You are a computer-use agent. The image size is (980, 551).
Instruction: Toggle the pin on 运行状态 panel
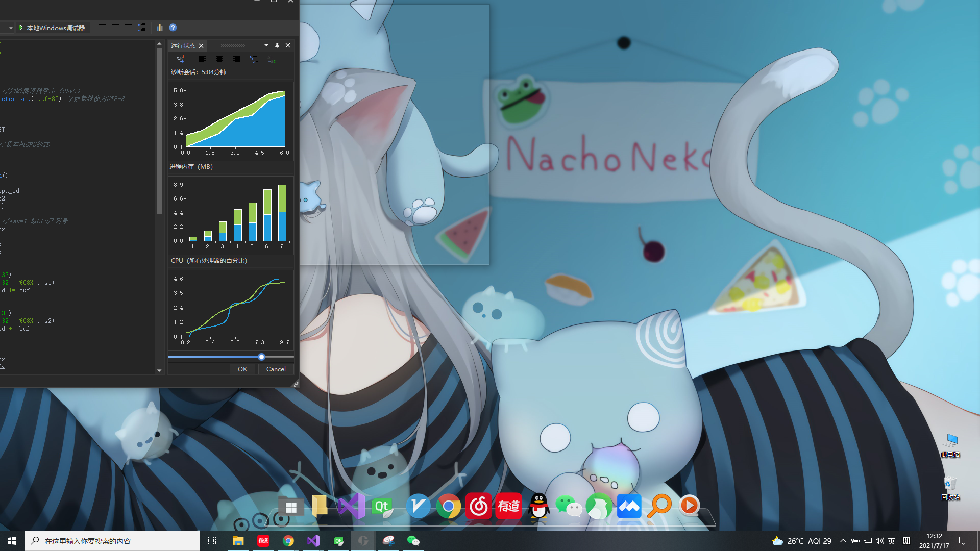277,45
